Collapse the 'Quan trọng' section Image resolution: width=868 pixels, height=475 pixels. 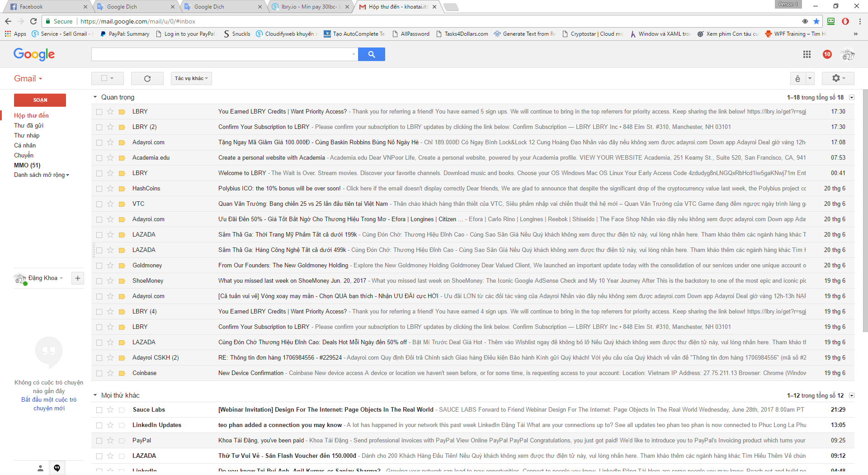(x=95, y=97)
